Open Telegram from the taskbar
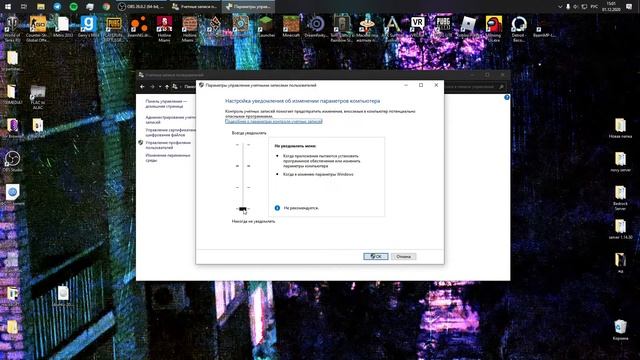Image resolution: width=640 pixels, height=360 pixels. [57, 7]
